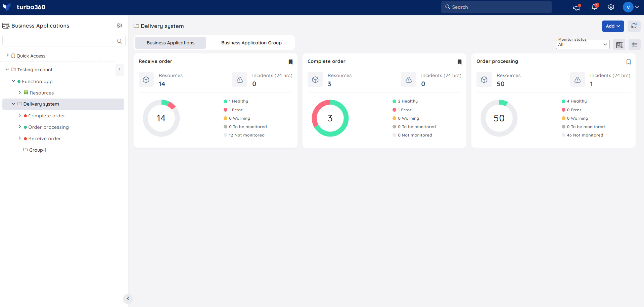Open the settings gear in the top bar
The height and width of the screenshot is (307, 644).
(x=611, y=7)
